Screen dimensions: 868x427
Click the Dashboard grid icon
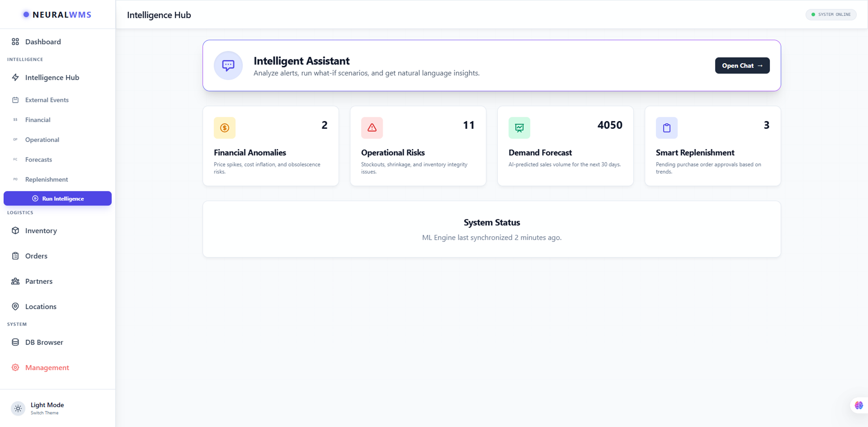(x=15, y=42)
